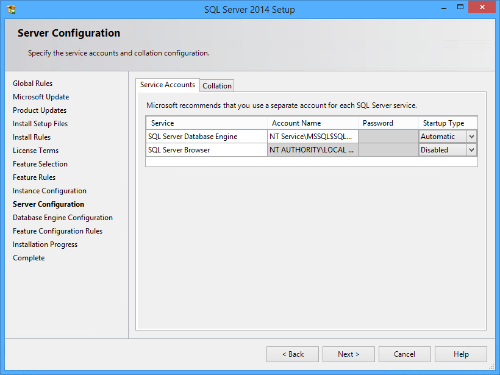Click Install Rules step
Image resolution: width=500 pixels, height=375 pixels.
[31, 137]
